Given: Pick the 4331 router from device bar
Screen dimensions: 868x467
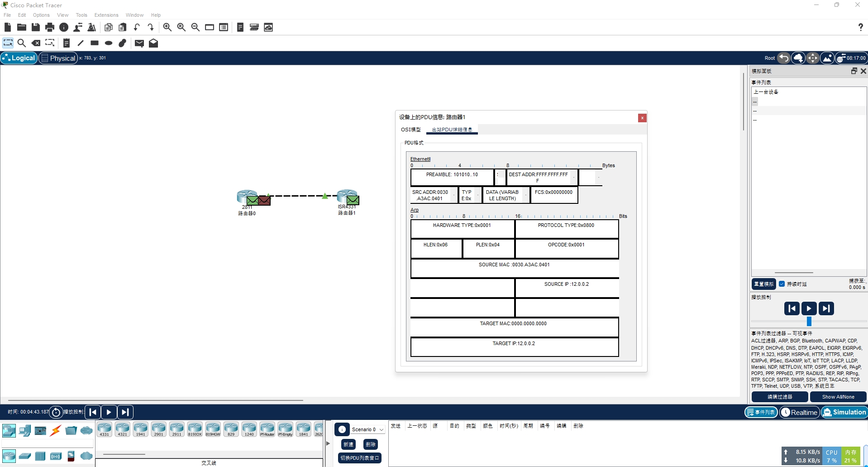Looking at the screenshot, I should click(105, 429).
